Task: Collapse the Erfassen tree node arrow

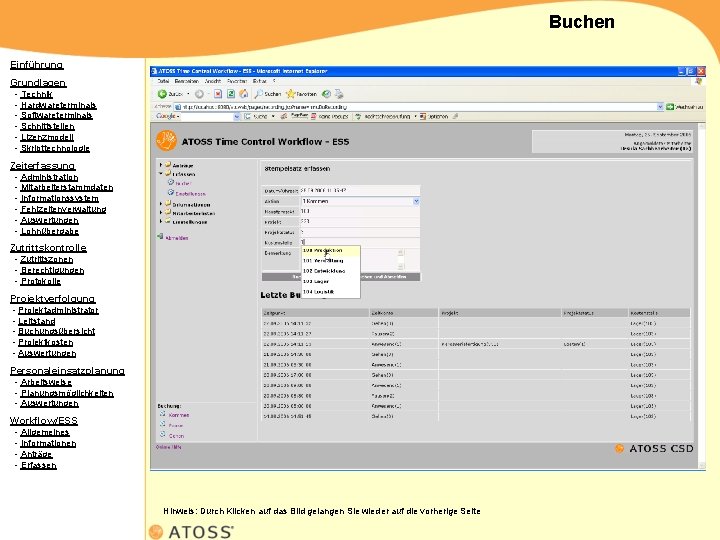Action: click(x=161, y=174)
